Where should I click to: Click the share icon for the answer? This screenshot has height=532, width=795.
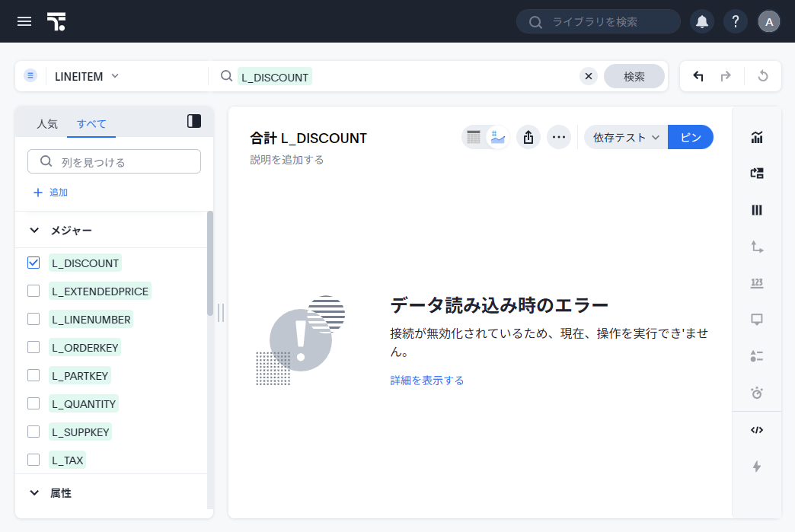pos(528,137)
